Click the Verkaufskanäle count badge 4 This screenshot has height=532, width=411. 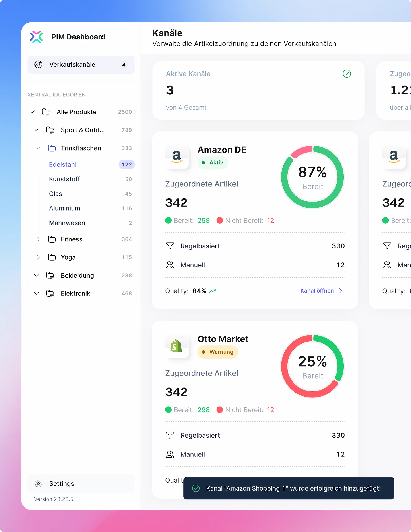(124, 65)
